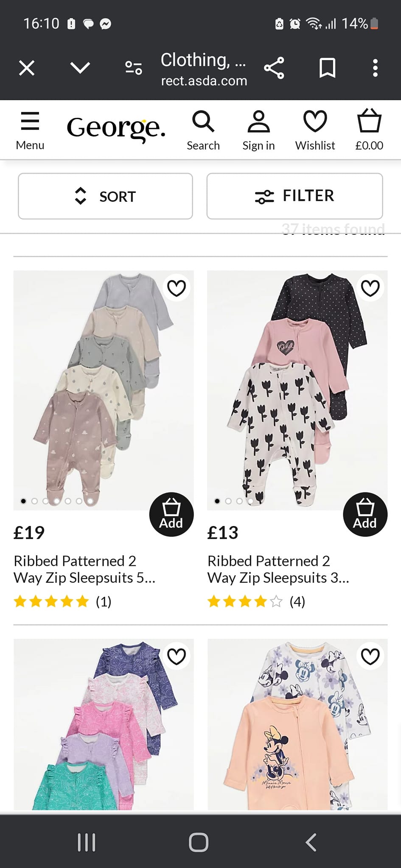This screenshot has height=868, width=401.
Task: Toggle wishlist heart on £19 sleepsuits
Action: pyautogui.click(x=177, y=288)
